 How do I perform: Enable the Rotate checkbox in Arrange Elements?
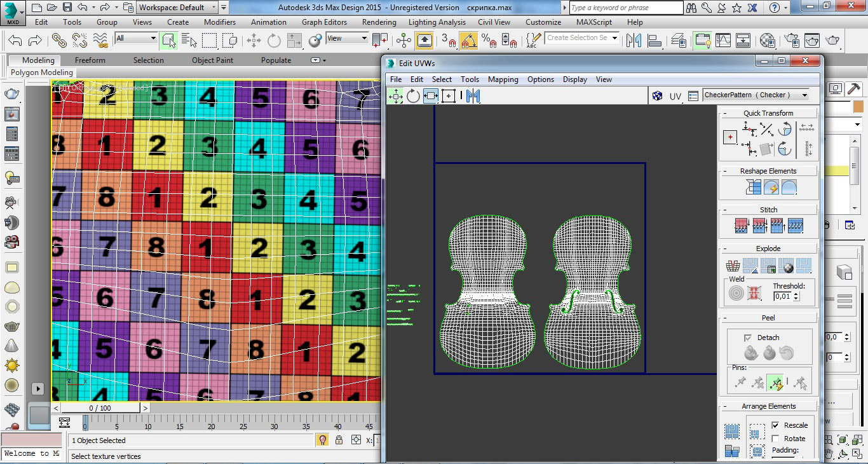[x=775, y=439]
